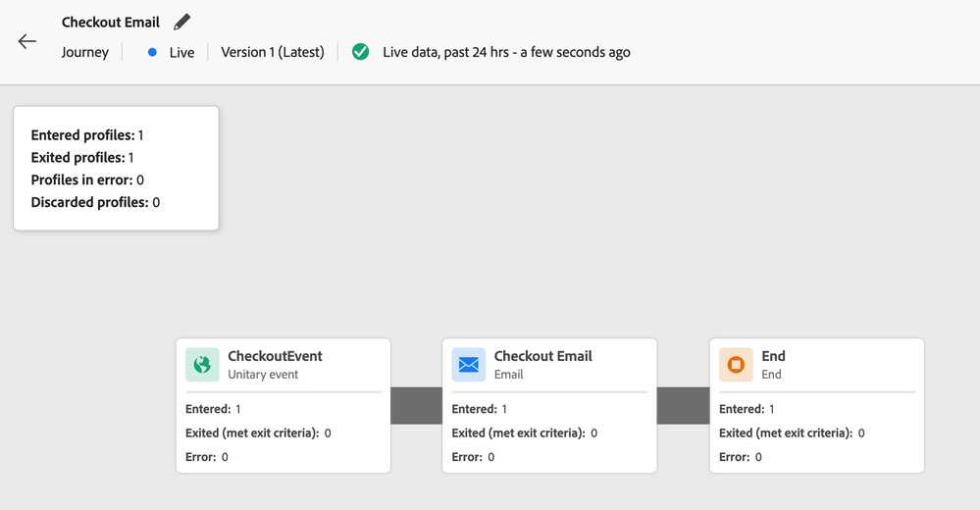
Task: Click the blue Live status dot
Action: pos(152,52)
